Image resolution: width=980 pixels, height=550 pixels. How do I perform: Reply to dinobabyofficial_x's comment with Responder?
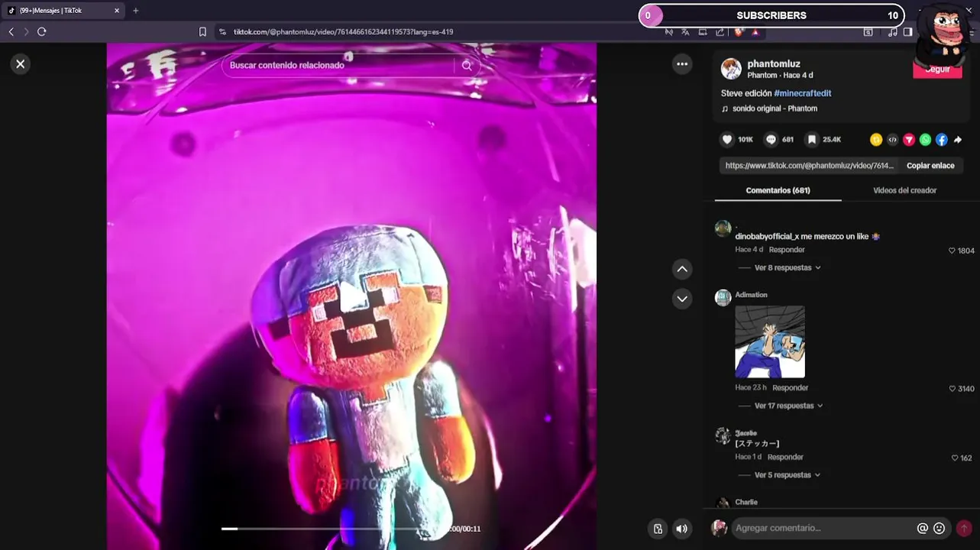787,250
